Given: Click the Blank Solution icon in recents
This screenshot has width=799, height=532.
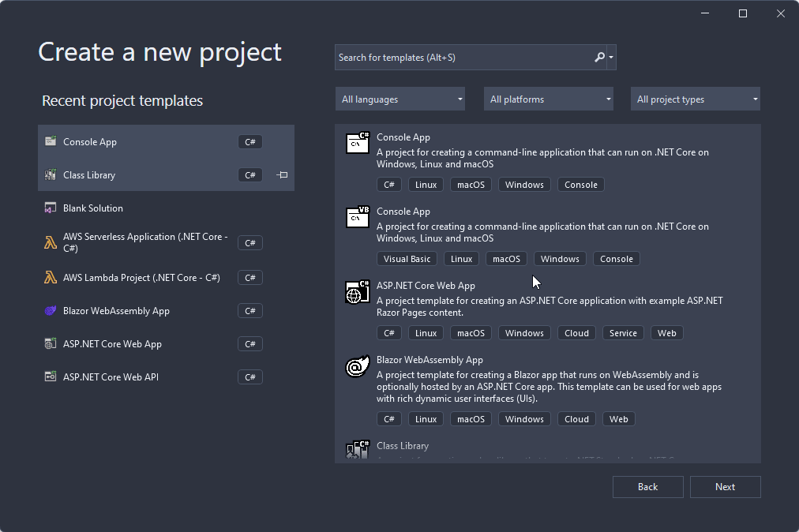Looking at the screenshot, I should pos(51,208).
